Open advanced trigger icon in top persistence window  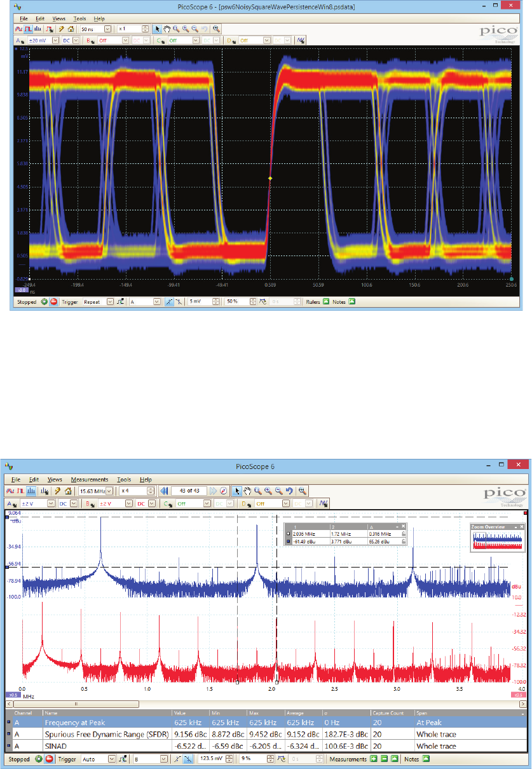[x=121, y=302]
